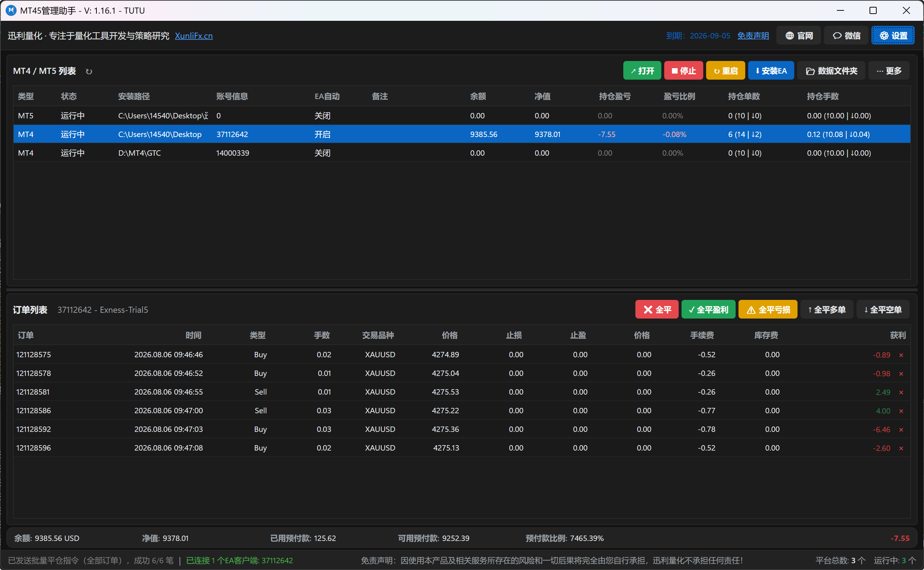The height and width of the screenshot is (570, 924).
Task: Open the 免责声明 link
Action: tap(753, 36)
